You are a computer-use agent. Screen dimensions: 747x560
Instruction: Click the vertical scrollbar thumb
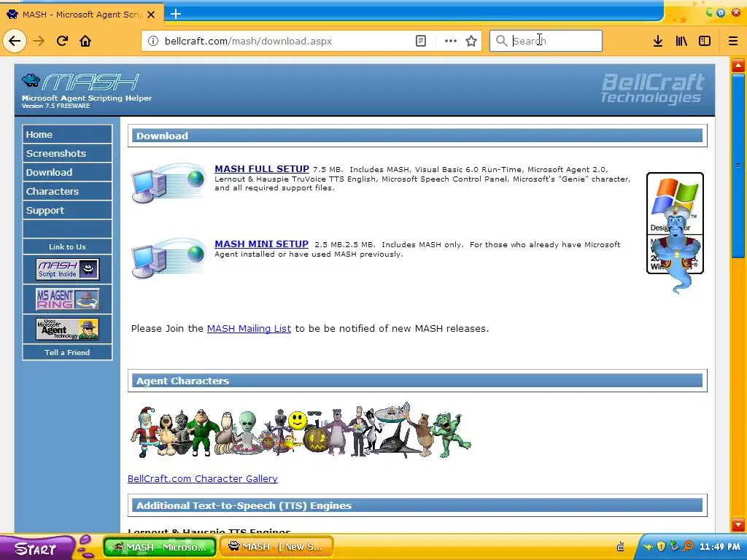click(738, 166)
